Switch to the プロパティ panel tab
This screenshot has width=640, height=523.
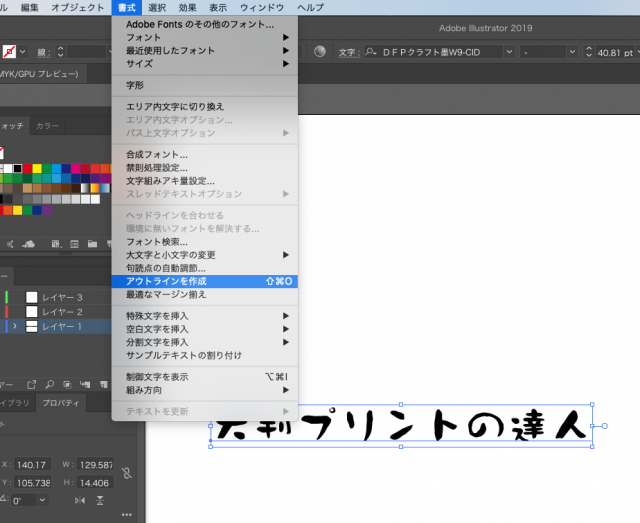[61, 403]
